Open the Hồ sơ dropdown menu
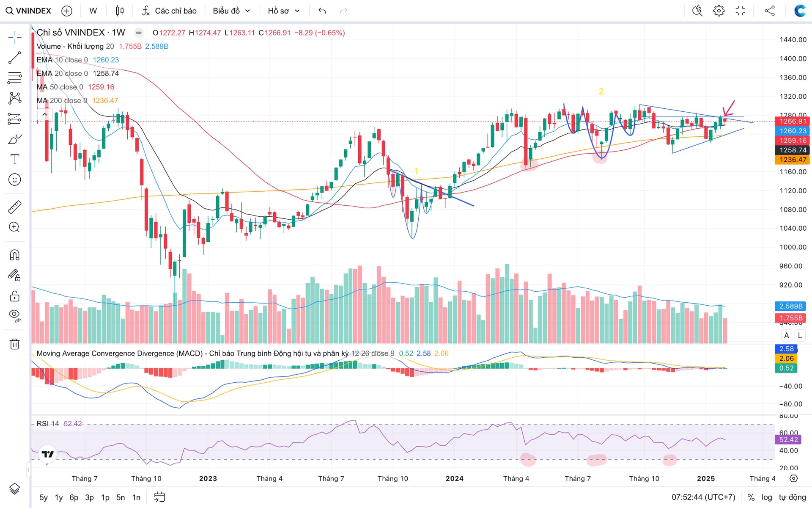 (x=284, y=11)
